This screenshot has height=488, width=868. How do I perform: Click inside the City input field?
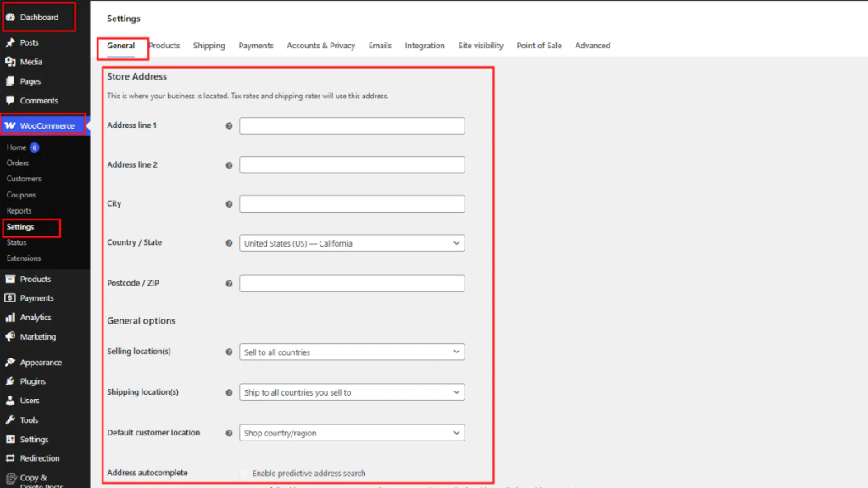tap(352, 203)
